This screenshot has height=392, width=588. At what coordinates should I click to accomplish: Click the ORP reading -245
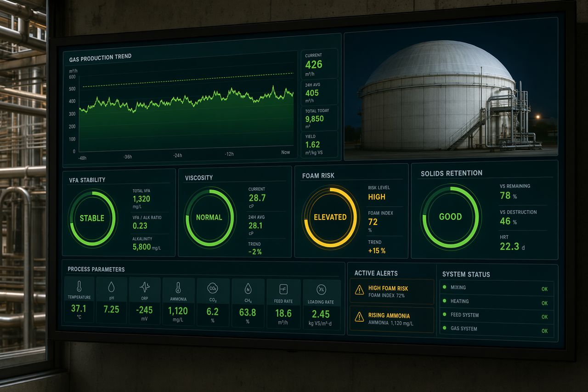pos(144,310)
